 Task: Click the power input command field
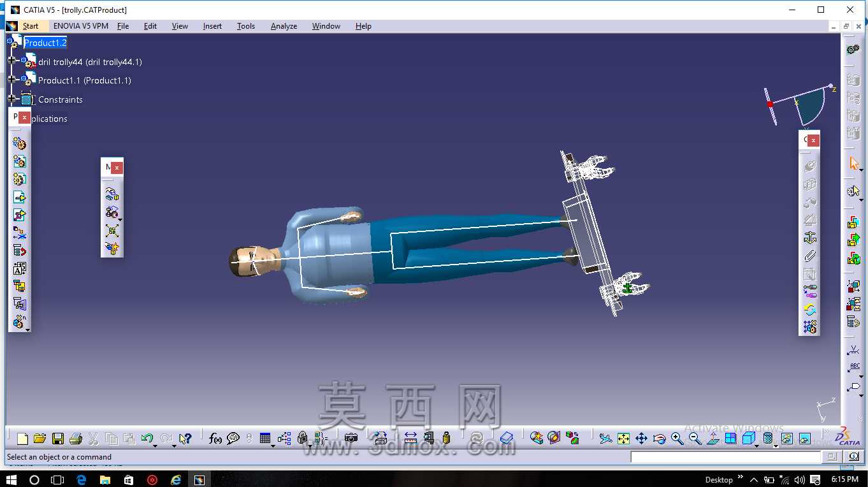(x=725, y=456)
